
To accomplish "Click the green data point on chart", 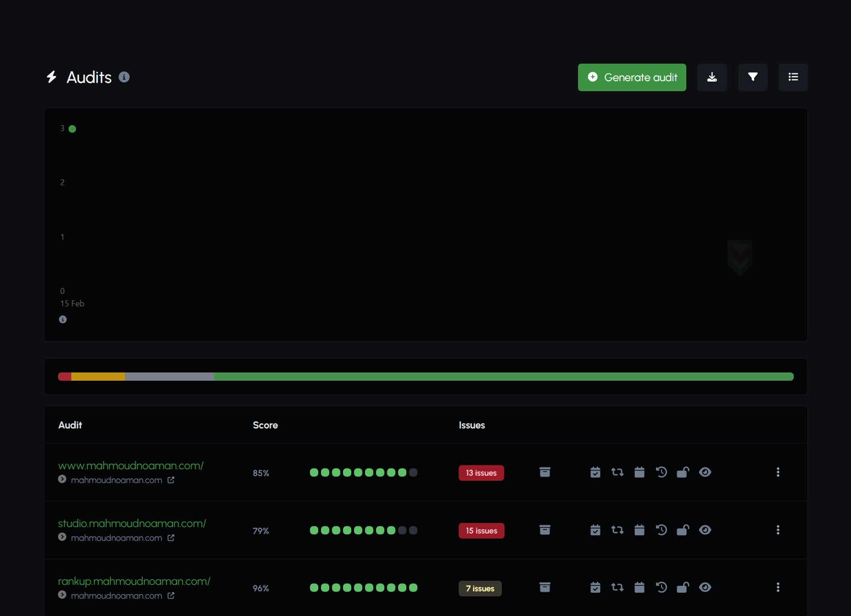I will click(72, 129).
